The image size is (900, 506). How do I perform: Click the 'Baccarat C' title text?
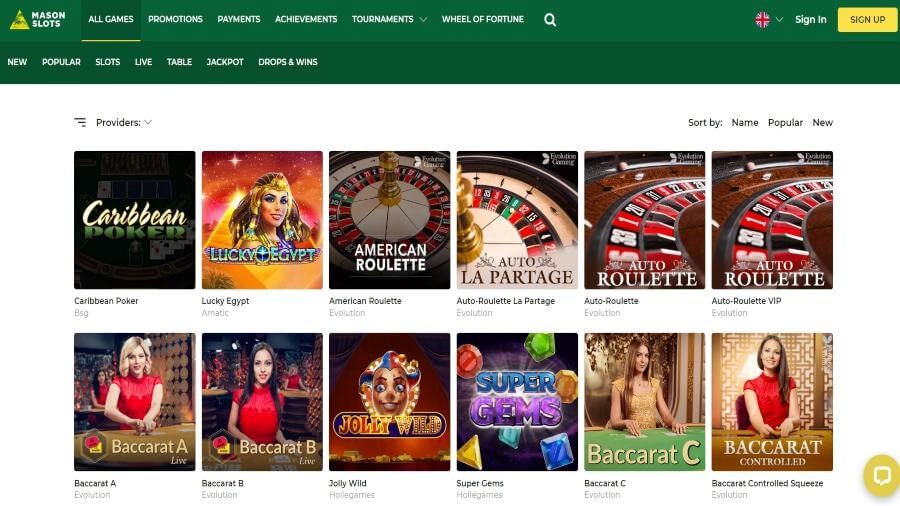(605, 483)
